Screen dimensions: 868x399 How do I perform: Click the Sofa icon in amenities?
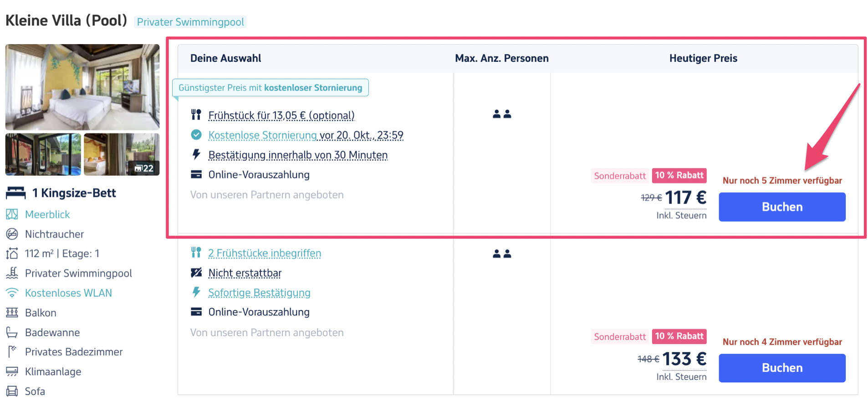click(x=12, y=391)
